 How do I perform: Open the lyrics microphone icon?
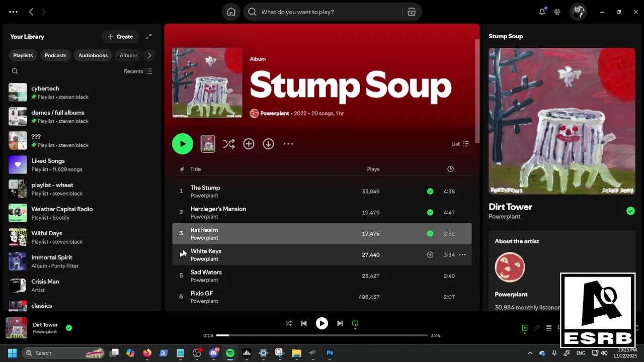coord(537,328)
